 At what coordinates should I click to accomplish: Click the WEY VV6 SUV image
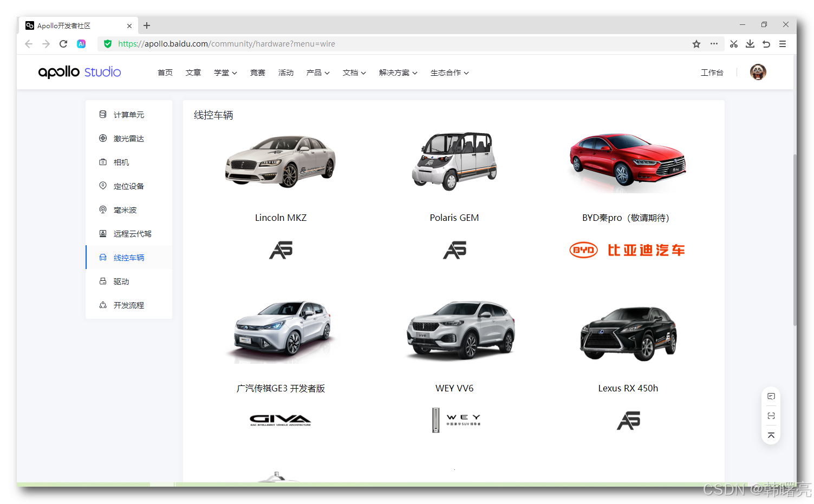(x=460, y=330)
